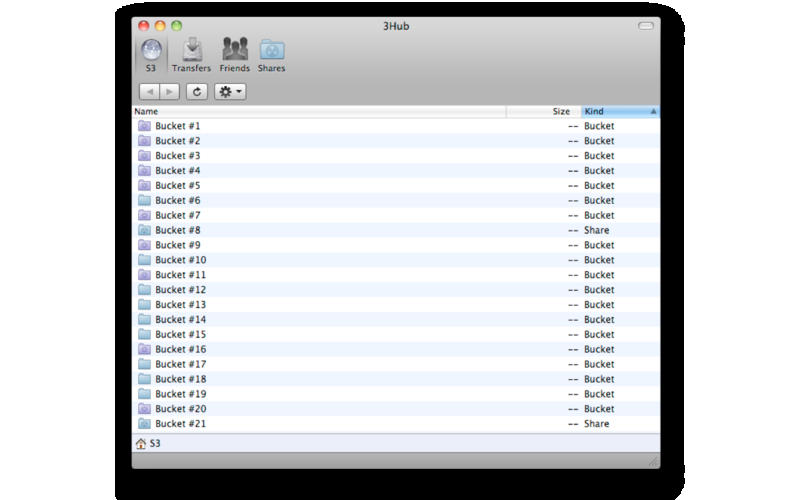
Task: Click the Bucket #8 share folder icon
Action: click(x=144, y=230)
